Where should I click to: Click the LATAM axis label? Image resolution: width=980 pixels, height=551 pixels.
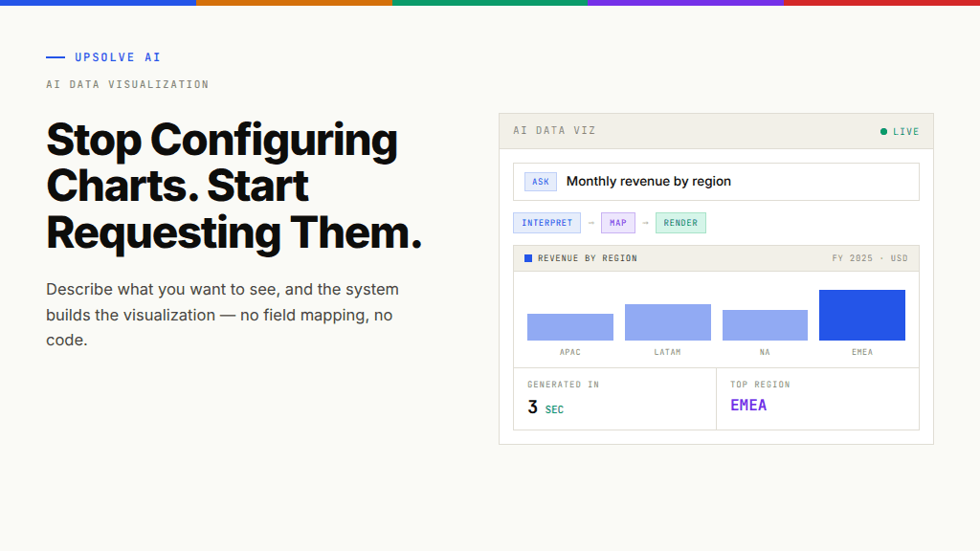coord(667,352)
